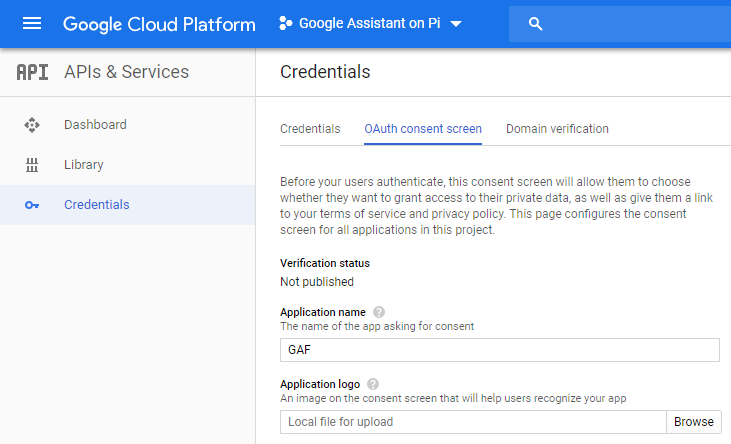Open Application logo help tooltip icon
This screenshot has width=731, height=444.
pos(373,384)
